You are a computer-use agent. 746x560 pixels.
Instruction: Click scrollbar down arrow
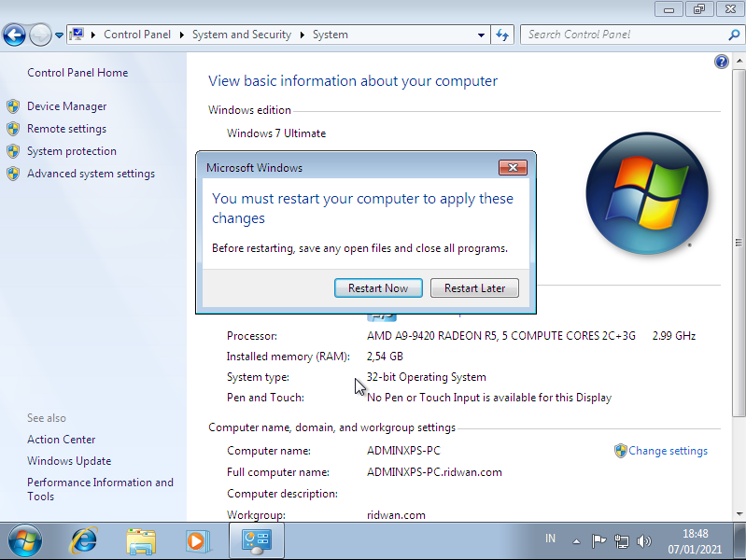[739, 514]
